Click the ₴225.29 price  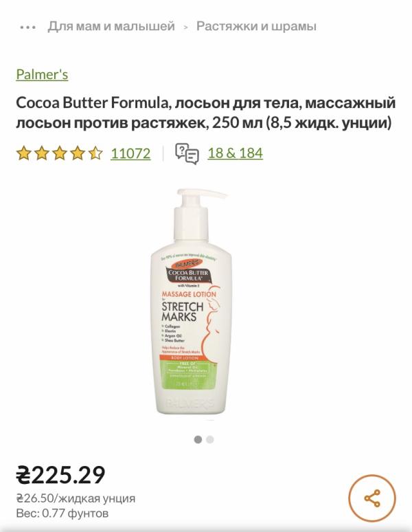60,475
